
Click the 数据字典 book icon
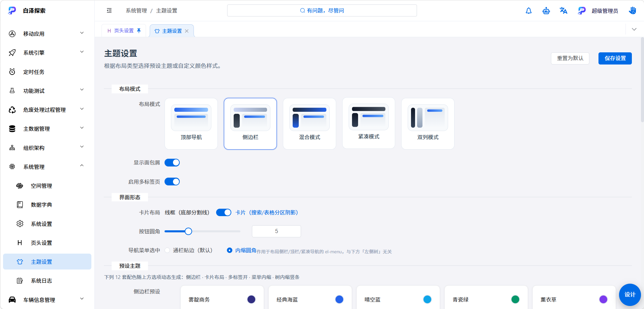click(x=20, y=205)
